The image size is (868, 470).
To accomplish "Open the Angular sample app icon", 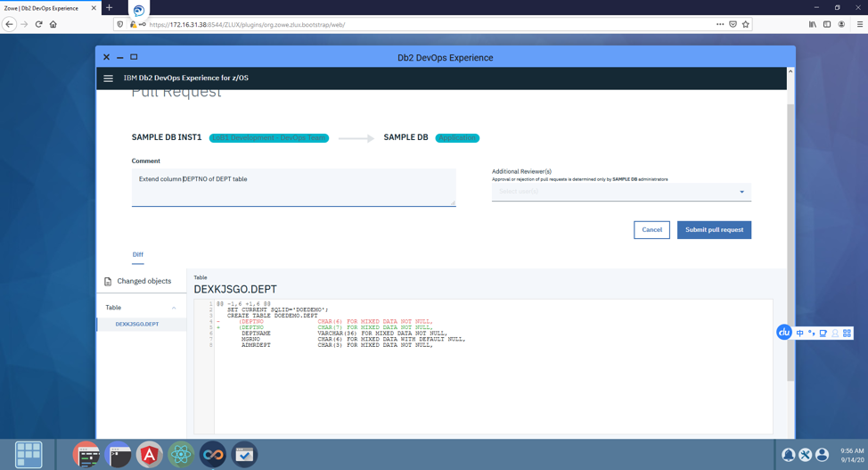I will click(x=150, y=455).
